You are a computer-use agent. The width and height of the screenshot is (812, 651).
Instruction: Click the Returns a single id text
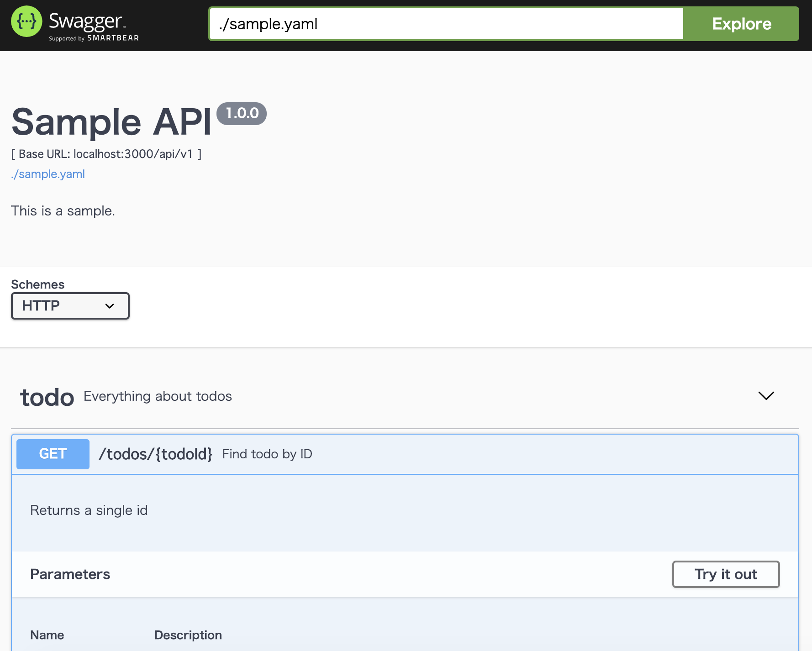pyautogui.click(x=89, y=510)
